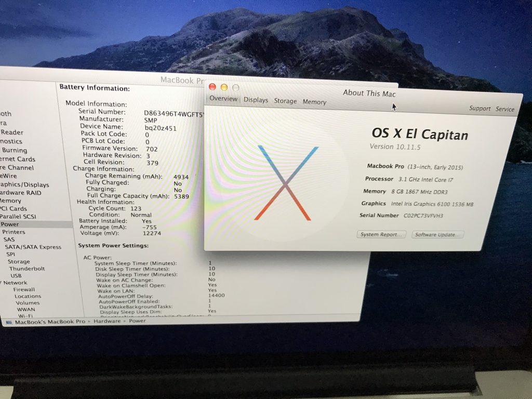Click the device name bq20z451

161,128
